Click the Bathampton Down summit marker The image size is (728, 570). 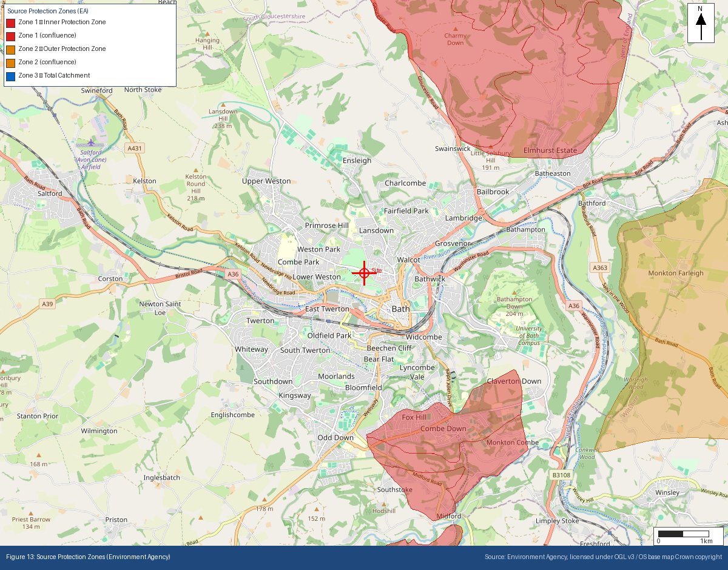[514, 292]
